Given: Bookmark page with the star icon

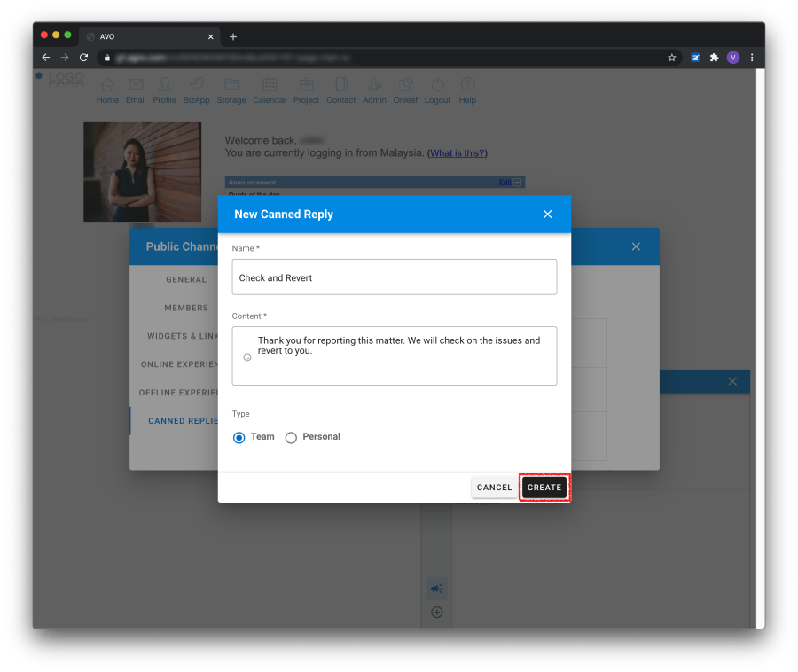Looking at the screenshot, I should click(672, 58).
